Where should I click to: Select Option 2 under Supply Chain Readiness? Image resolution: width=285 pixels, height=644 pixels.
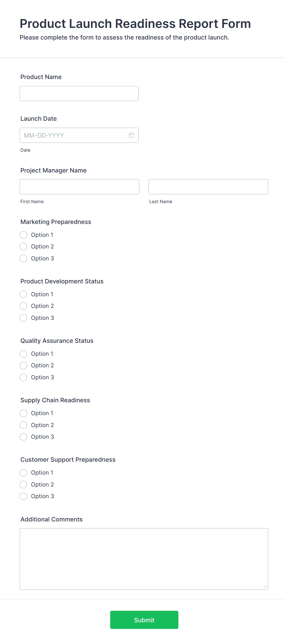coord(24,425)
